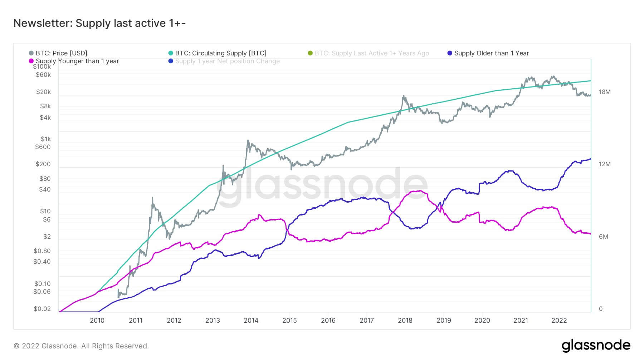The height and width of the screenshot is (362, 644).
Task: Hide the 'Supply Older than 1 Year' label
Action: pos(491,53)
